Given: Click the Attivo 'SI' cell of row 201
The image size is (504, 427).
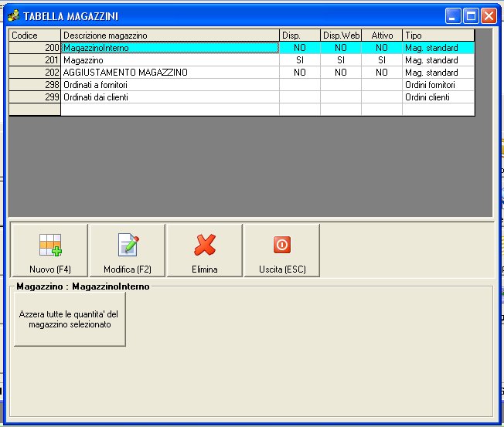Looking at the screenshot, I should 382,60.
